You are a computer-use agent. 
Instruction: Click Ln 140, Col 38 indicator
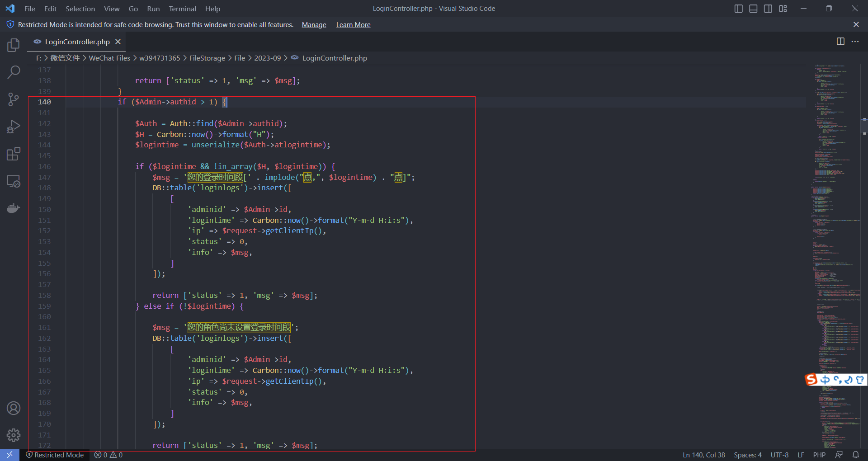pyautogui.click(x=703, y=455)
